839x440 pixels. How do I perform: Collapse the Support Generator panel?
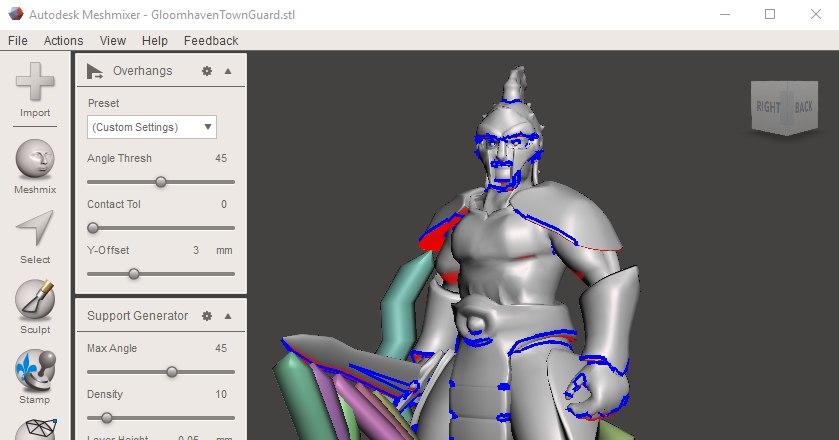tap(228, 316)
